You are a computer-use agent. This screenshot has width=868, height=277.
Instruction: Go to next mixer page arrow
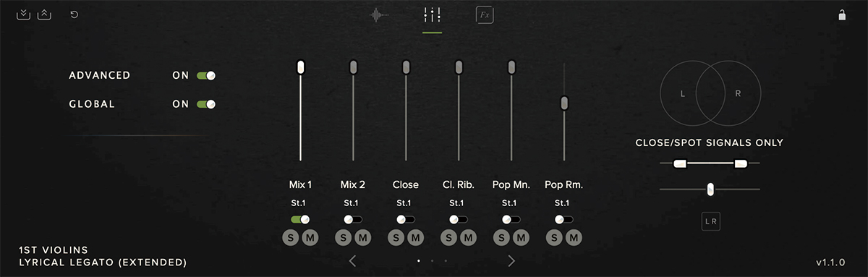tap(511, 261)
